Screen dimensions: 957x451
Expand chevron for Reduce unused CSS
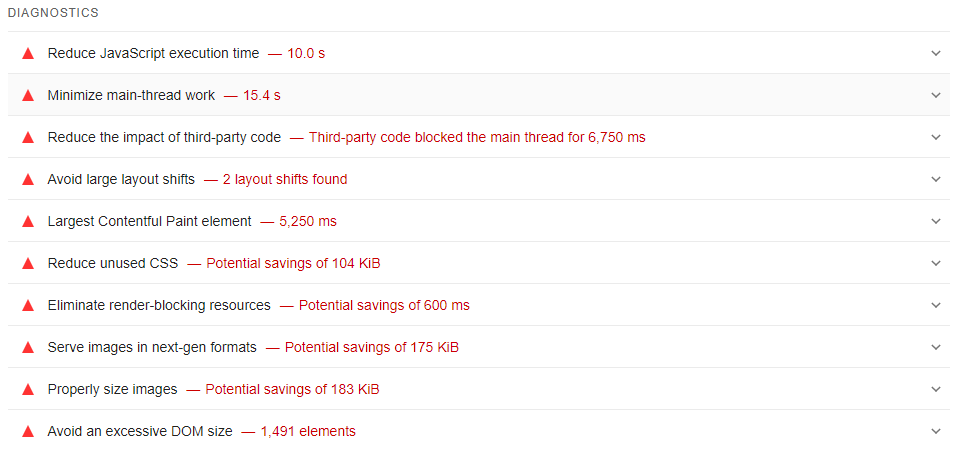(x=936, y=263)
